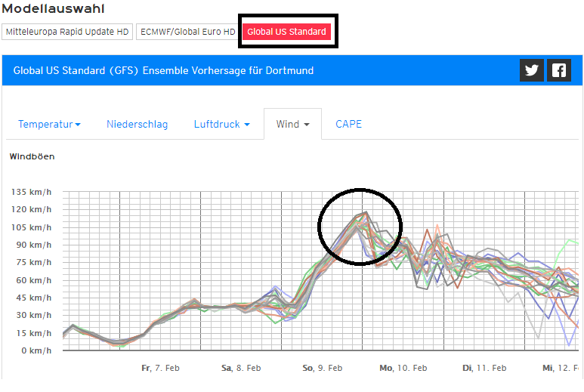The image size is (584, 392).
Task: Open the Temperatur dropdown tab
Action: click(x=49, y=124)
